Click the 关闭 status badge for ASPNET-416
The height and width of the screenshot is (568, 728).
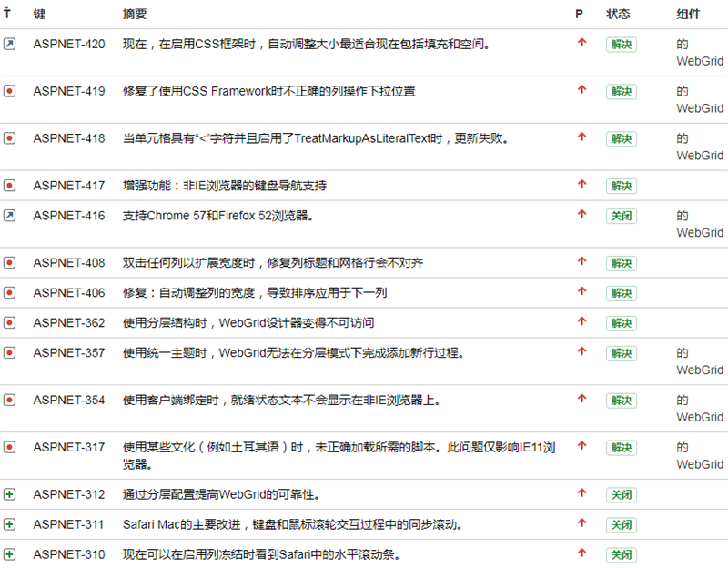pyautogui.click(x=621, y=217)
